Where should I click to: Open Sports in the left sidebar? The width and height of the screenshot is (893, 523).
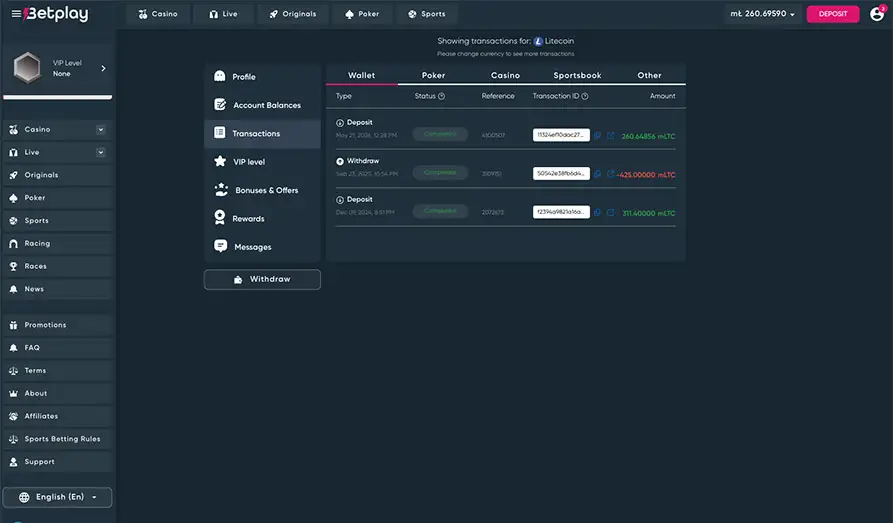point(58,220)
